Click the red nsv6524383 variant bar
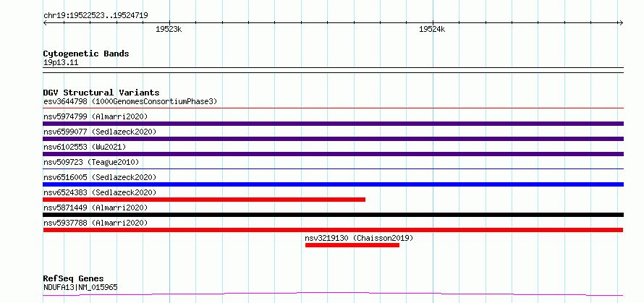This screenshot has width=644, height=303. [204, 200]
